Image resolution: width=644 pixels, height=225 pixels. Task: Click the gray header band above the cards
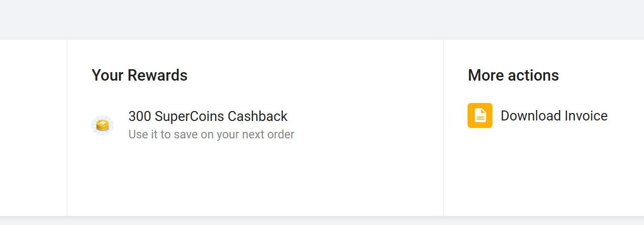pyautogui.click(x=322, y=19)
